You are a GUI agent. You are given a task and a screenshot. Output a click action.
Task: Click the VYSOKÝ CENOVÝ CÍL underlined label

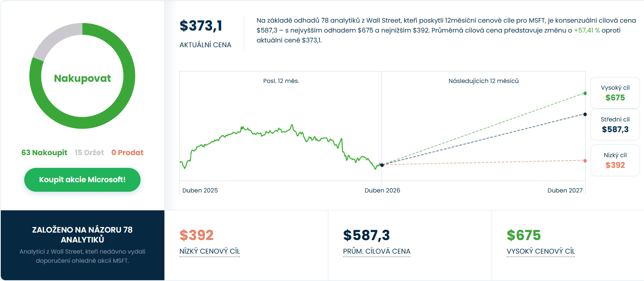click(540, 251)
